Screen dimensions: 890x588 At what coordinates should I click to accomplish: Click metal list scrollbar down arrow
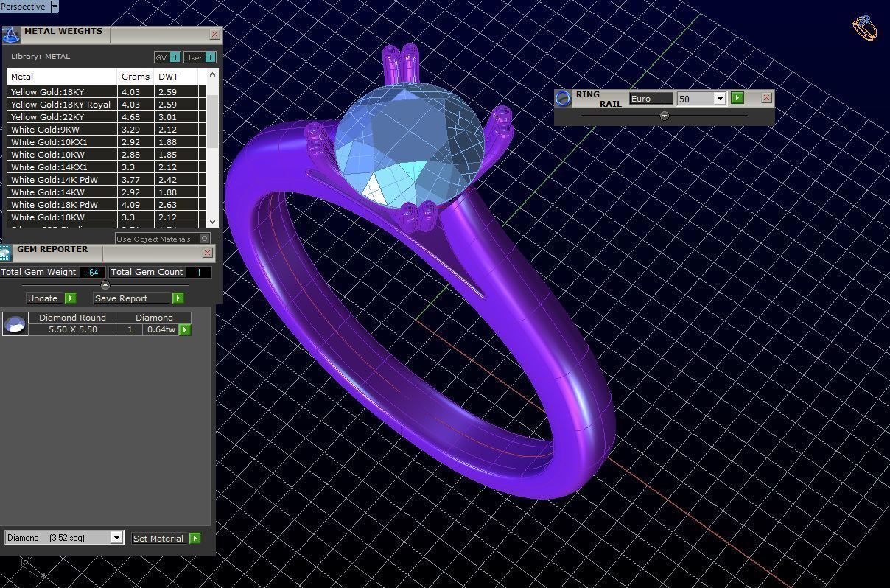[x=213, y=221]
